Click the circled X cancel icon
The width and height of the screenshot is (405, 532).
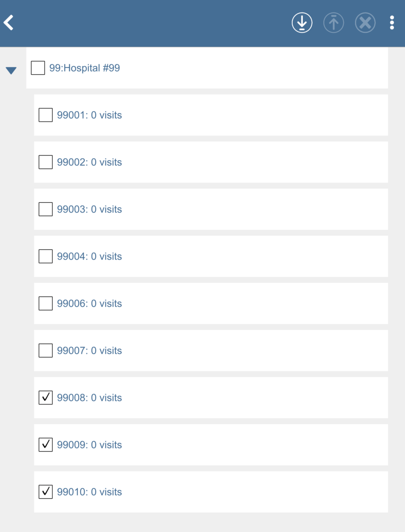[x=365, y=23]
